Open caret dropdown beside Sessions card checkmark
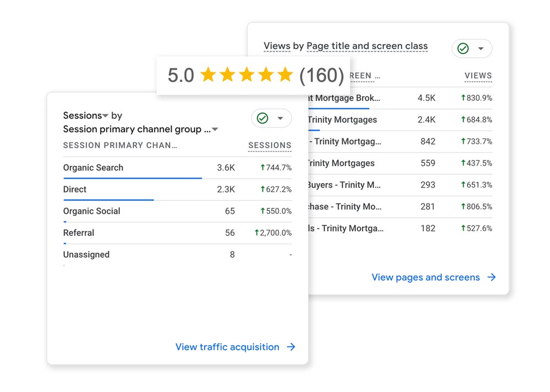Image resolution: width=550 pixels, height=392 pixels. [280, 118]
